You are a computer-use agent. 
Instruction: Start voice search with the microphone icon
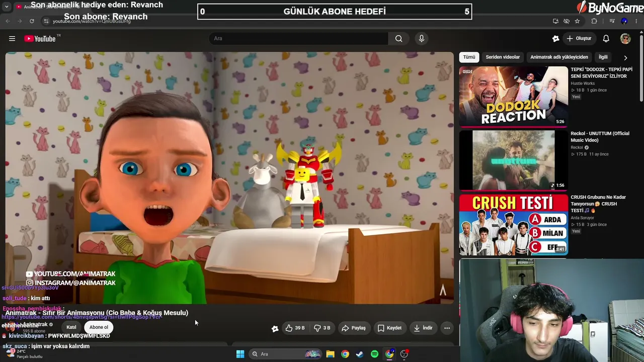(422, 39)
